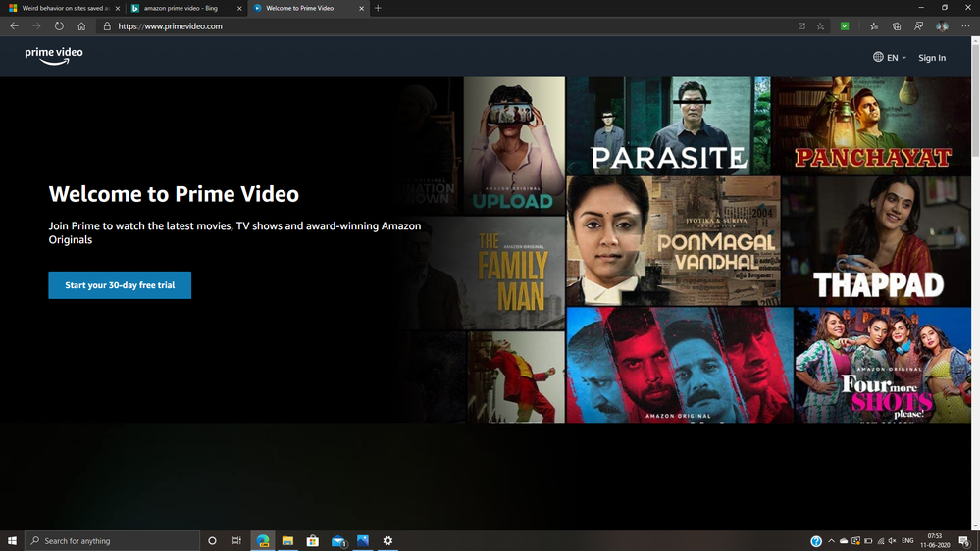Switch to the Weird behavior on sites tab

pyautogui.click(x=61, y=8)
